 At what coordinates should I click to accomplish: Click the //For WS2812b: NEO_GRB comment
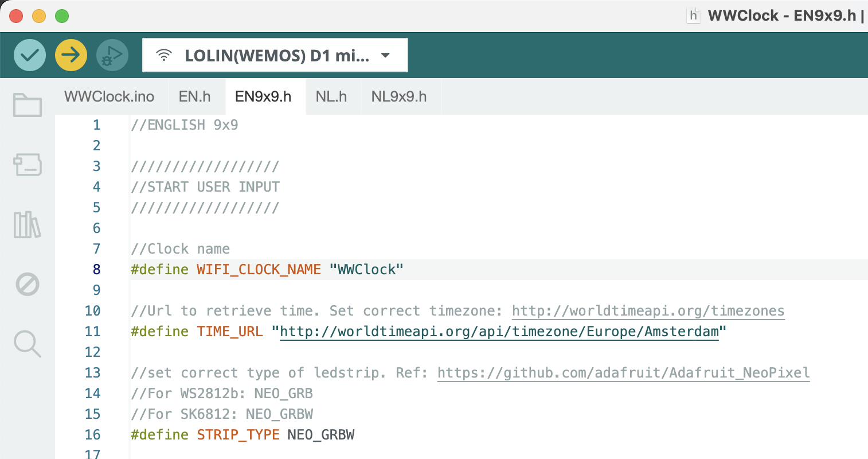[222, 394]
